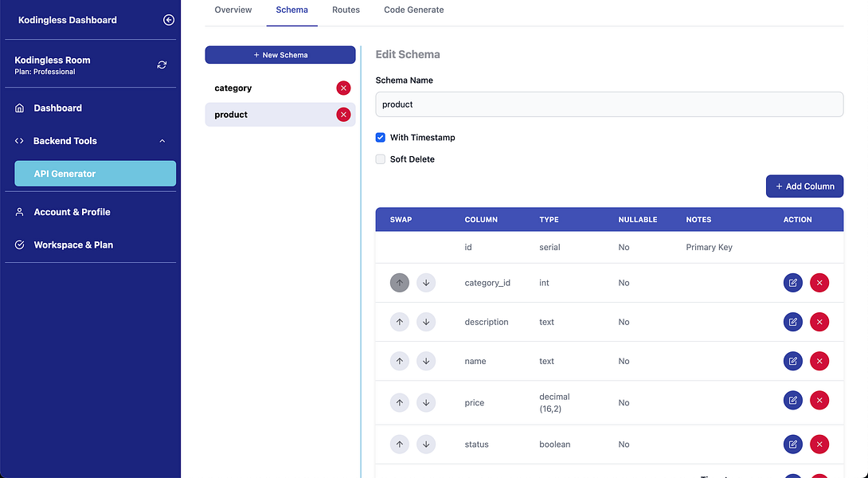Collapse the sidebar using the arrow icon

point(168,20)
